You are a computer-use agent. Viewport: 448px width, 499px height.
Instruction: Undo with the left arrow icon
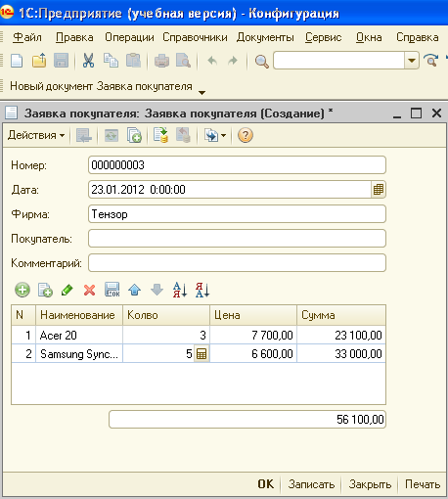pyautogui.click(x=212, y=61)
